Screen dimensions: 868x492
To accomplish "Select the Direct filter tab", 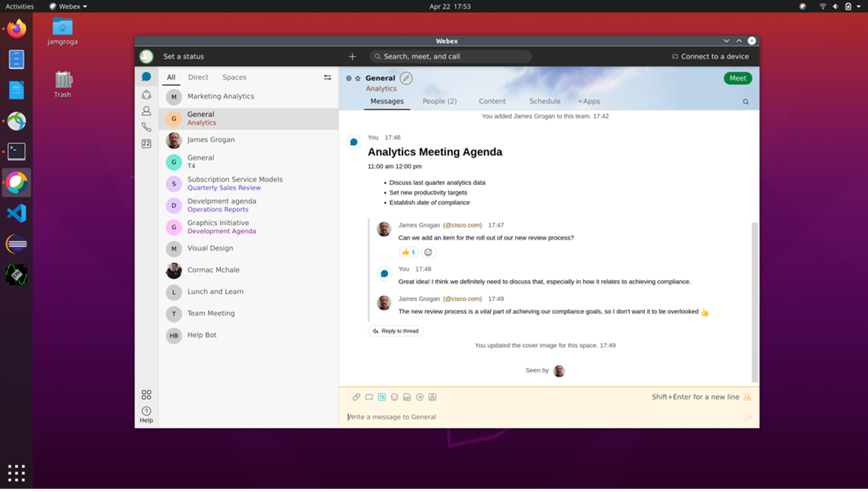I will click(x=198, y=77).
